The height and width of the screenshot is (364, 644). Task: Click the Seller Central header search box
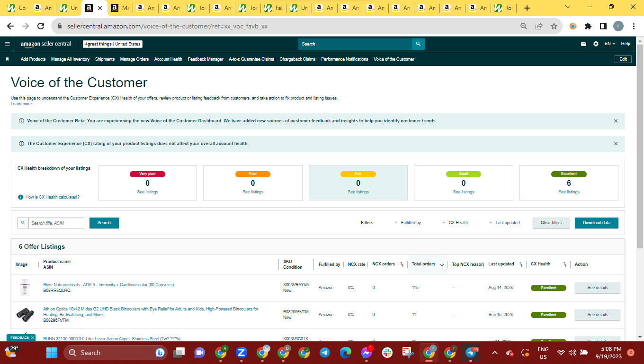coord(355,44)
